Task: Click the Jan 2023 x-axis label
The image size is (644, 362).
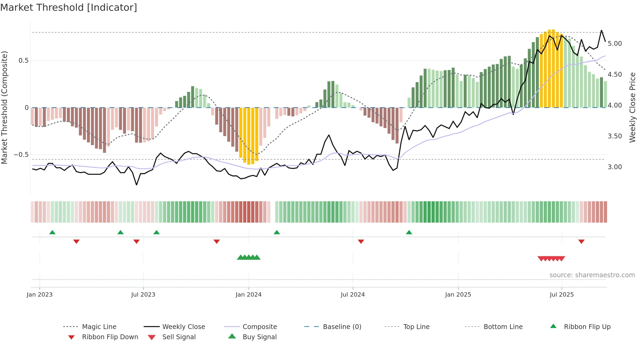Action: [x=40, y=294]
